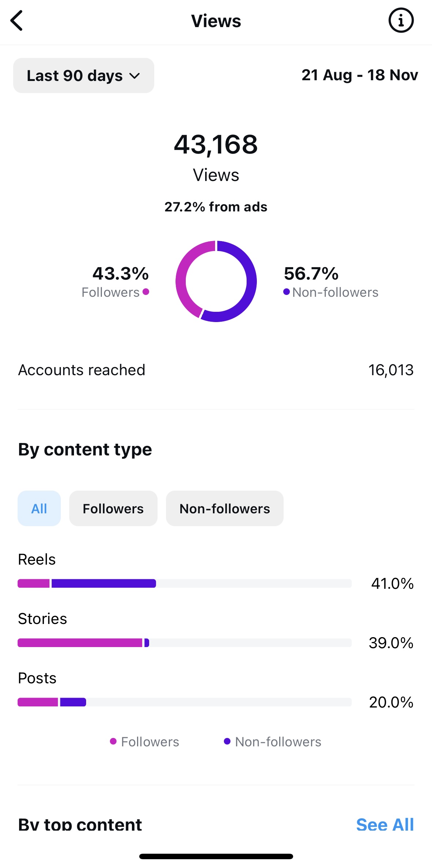
Task: Tap the Non-followers legend dot under Posts
Action: point(227,741)
